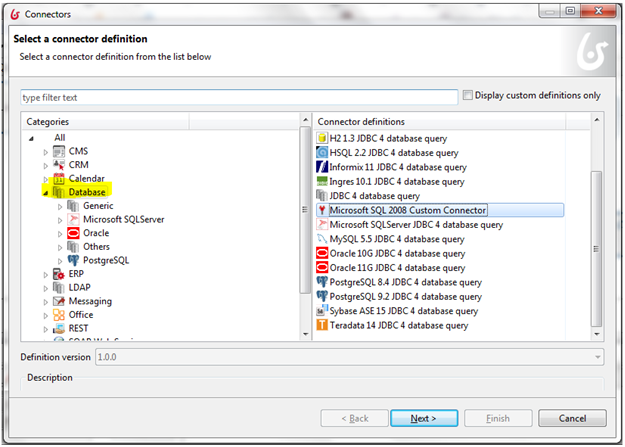Click the Next button
The width and height of the screenshot is (625, 447).
tap(424, 418)
